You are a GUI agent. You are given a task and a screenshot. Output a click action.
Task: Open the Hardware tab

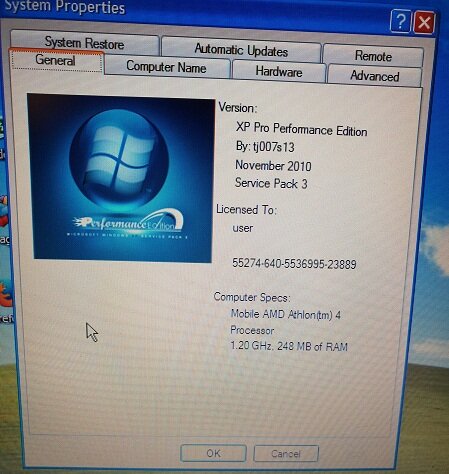[x=279, y=71]
